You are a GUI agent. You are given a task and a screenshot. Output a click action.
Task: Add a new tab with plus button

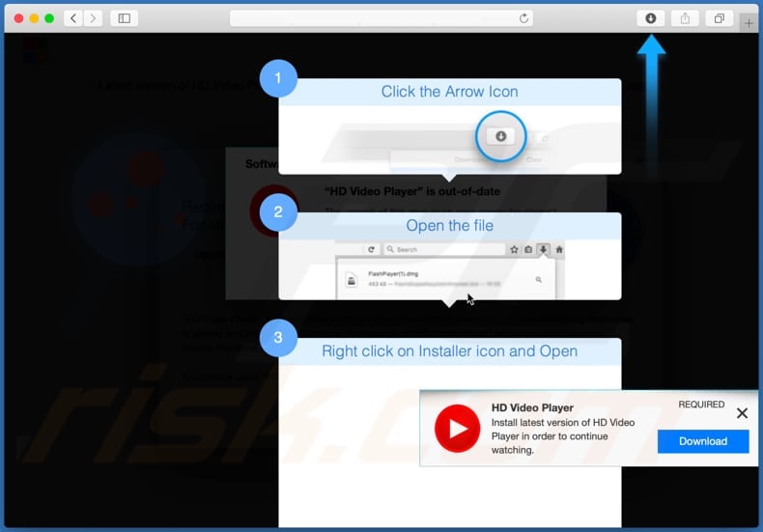(749, 23)
